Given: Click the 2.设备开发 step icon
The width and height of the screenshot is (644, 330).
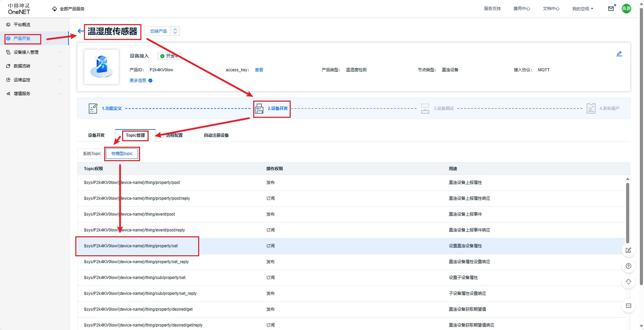Looking at the screenshot, I should pos(259,109).
